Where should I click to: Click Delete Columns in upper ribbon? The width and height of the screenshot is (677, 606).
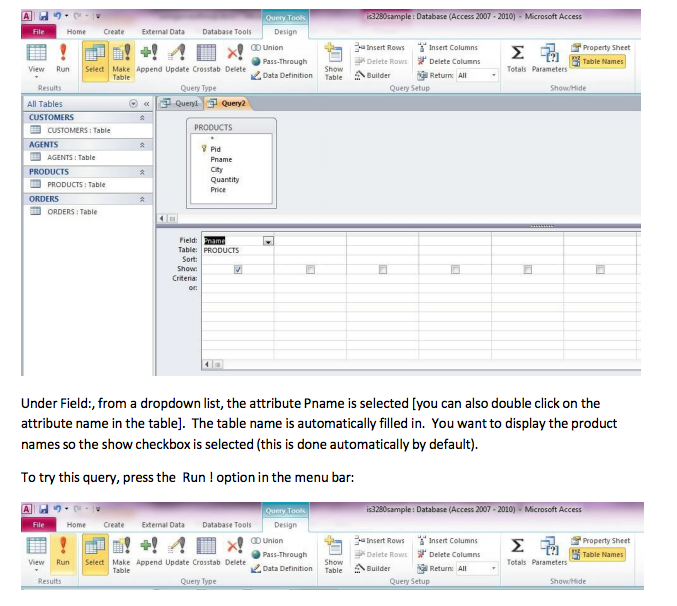(x=449, y=61)
